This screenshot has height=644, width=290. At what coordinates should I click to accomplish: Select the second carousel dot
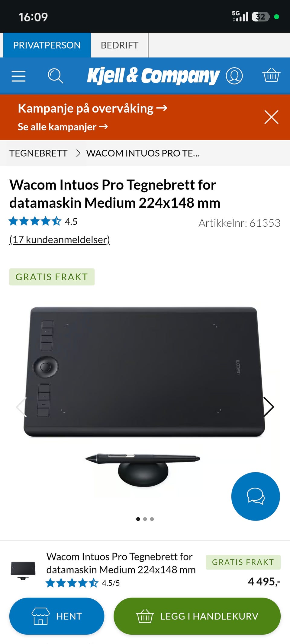coord(145,519)
